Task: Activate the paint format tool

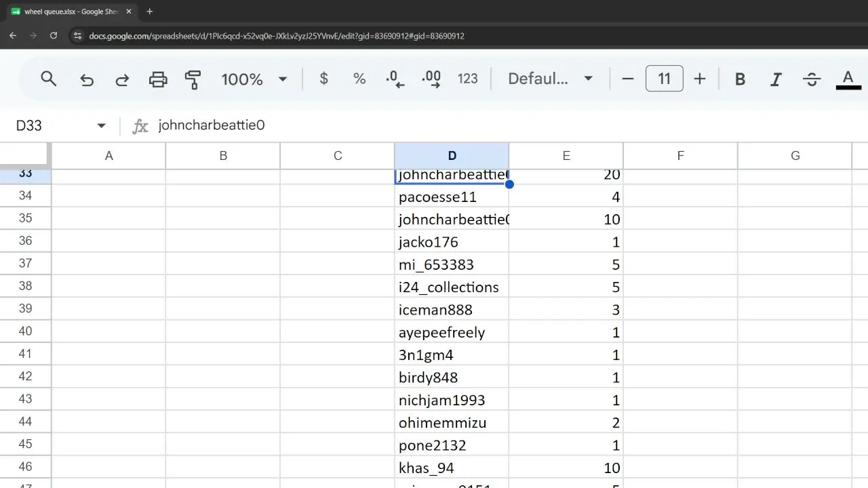Action: (x=193, y=79)
